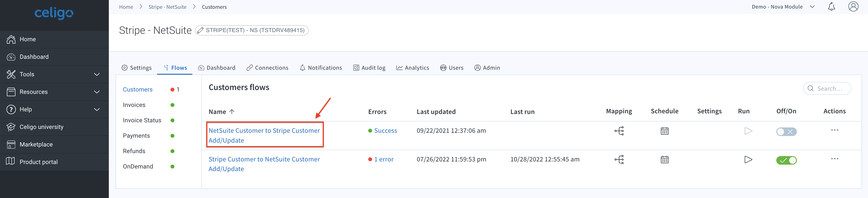Screen dimensions: 868x198
Task: Click the 09/22/2021 12:37:06 am timestamp
Action: coord(451,131)
